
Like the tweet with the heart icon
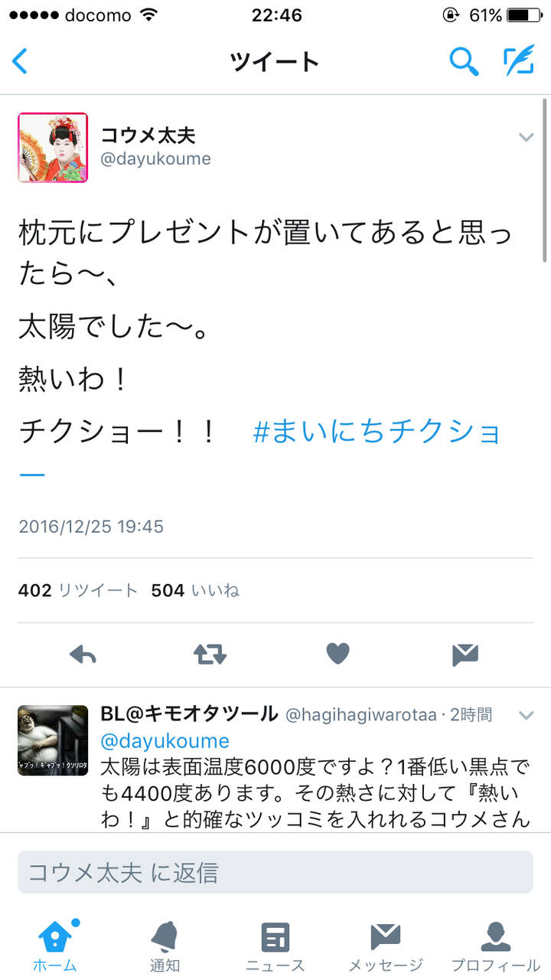coord(337,654)
